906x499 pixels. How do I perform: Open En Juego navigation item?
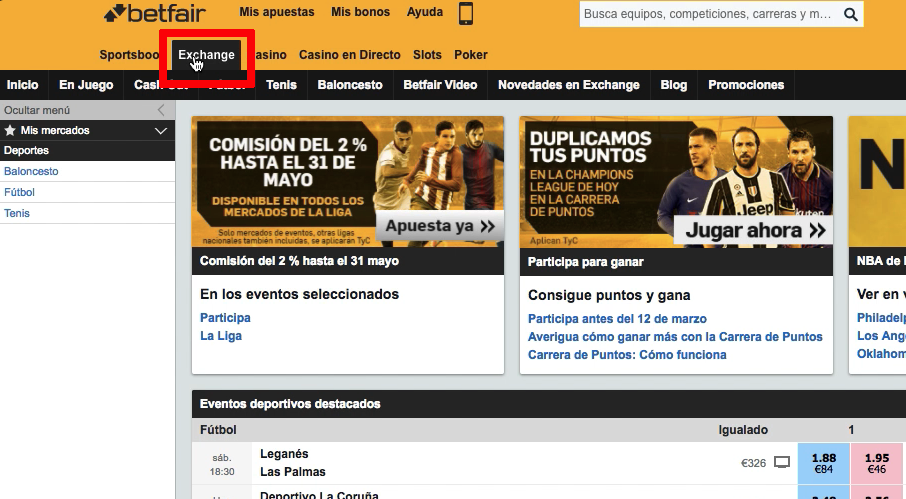pyautogui.click(x=86, y=85)
